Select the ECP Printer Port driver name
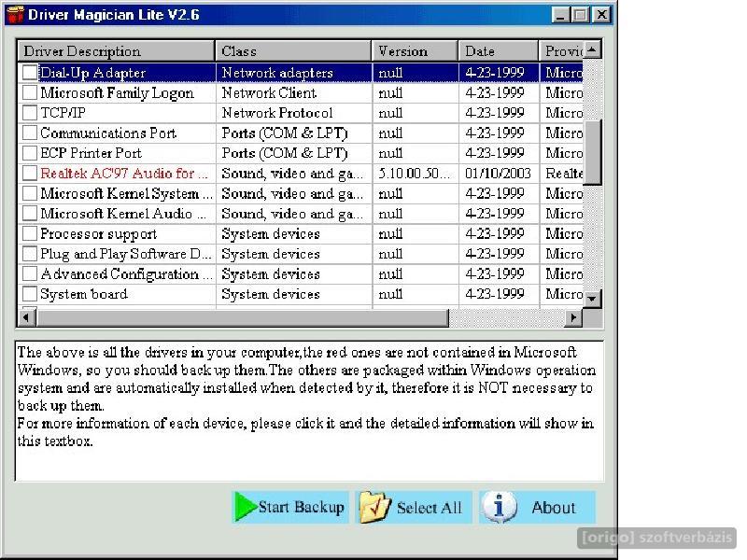Image resolution: width=747 pixels, height=560 pixels. (91, 153)
